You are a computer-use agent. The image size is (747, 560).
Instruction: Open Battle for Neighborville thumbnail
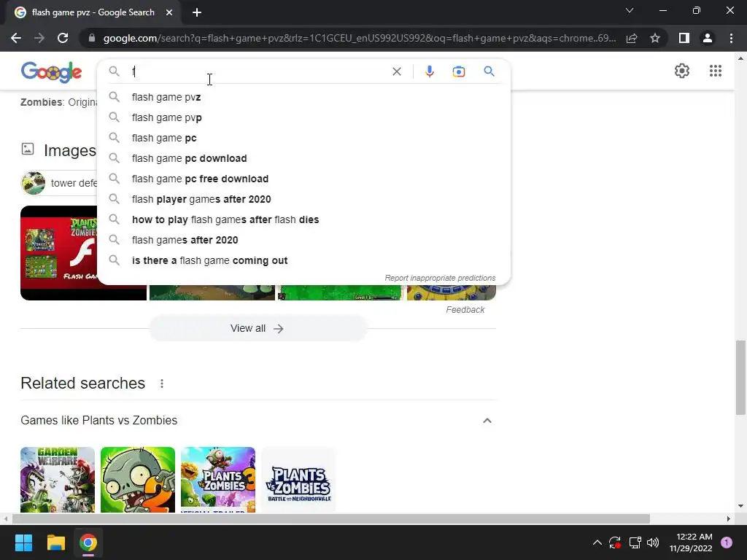[x=298, y=480]
